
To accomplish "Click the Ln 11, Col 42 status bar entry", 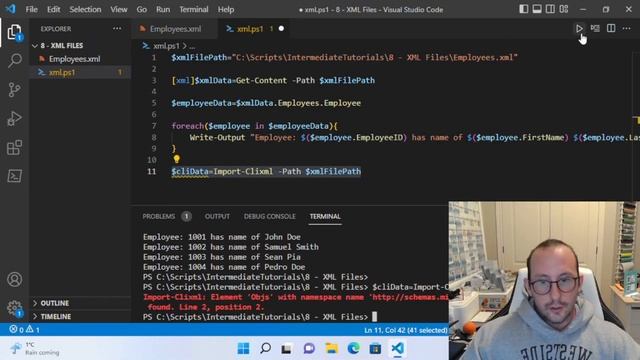I will pos(406,330).
